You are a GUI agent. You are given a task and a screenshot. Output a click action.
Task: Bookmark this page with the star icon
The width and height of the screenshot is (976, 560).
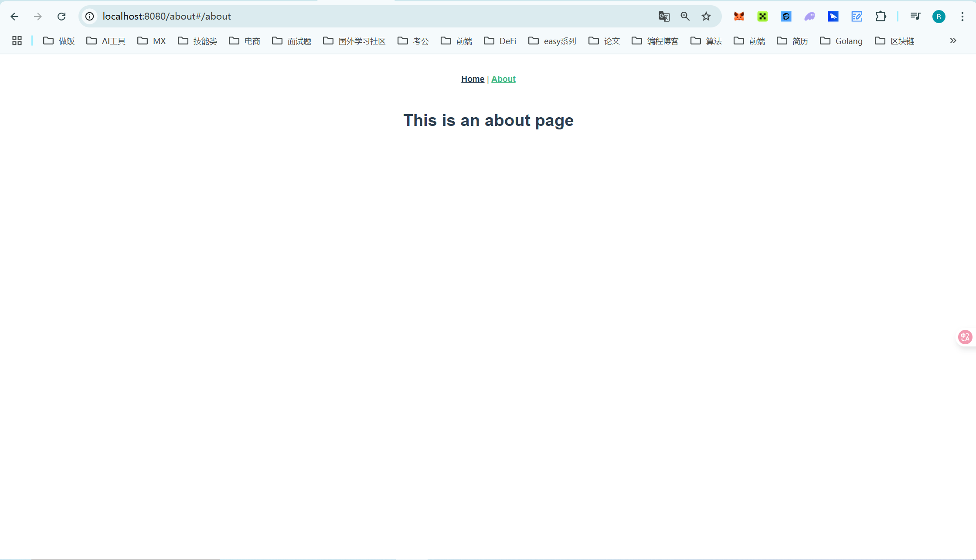pos(706,17)
